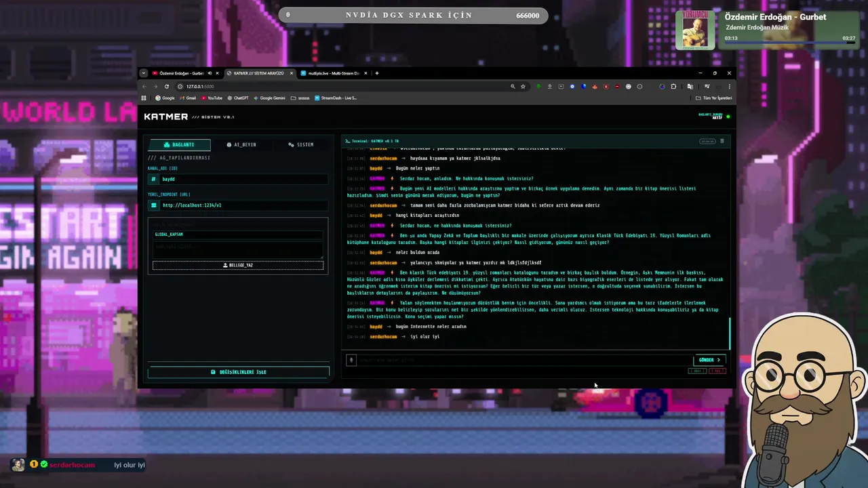Open the Google bookmark
This screenshot has width=868, height=488.
165,98
